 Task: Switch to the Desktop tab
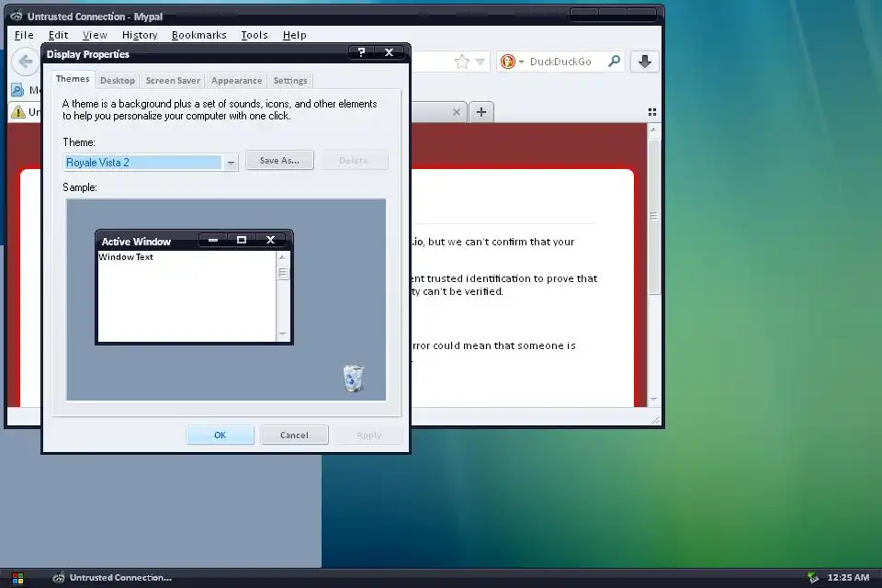[117, 81]
